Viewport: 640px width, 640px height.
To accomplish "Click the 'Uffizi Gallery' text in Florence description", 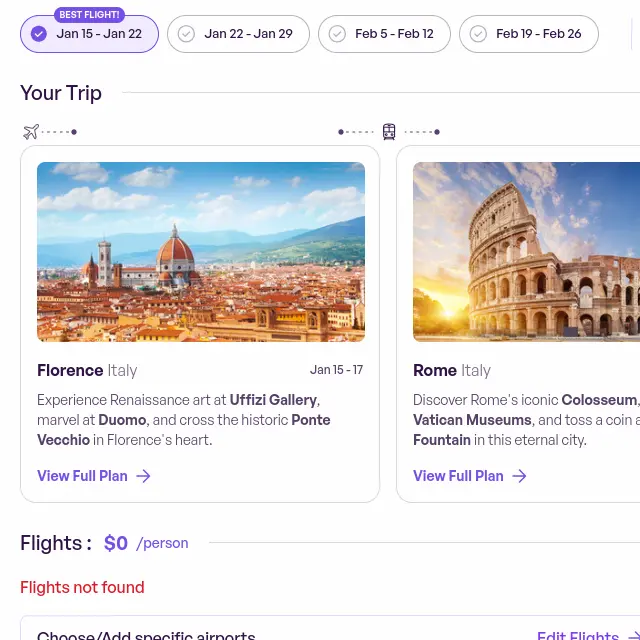I will coord(273,400).
